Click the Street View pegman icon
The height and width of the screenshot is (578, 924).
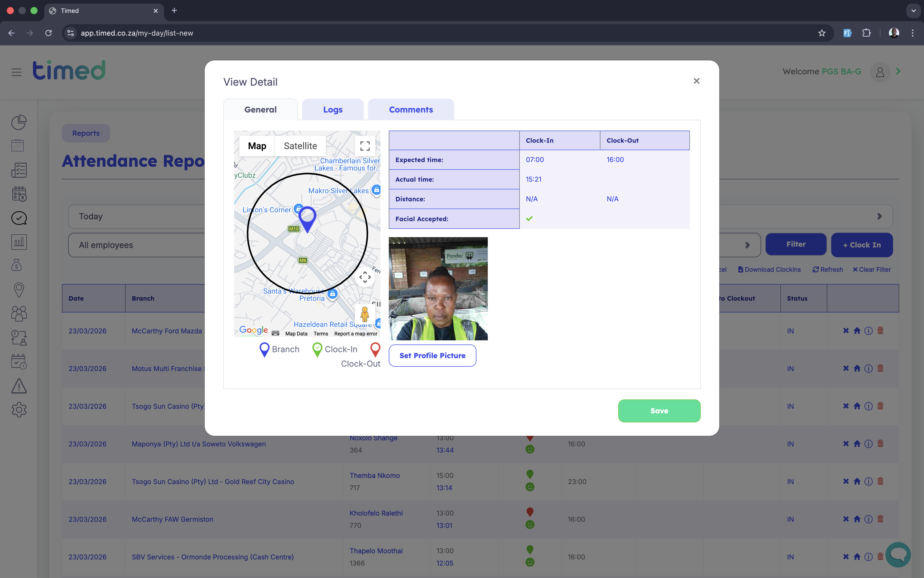pos(365,314)
